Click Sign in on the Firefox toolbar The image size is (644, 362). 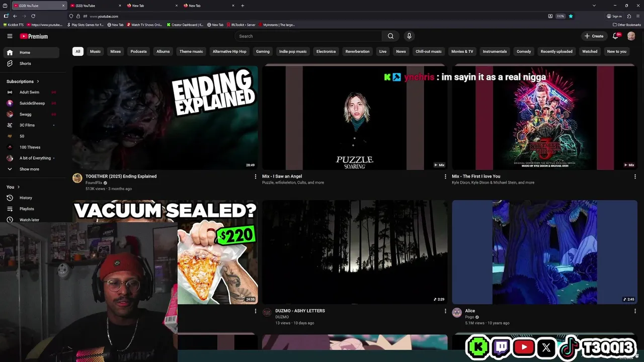(614, 16)
